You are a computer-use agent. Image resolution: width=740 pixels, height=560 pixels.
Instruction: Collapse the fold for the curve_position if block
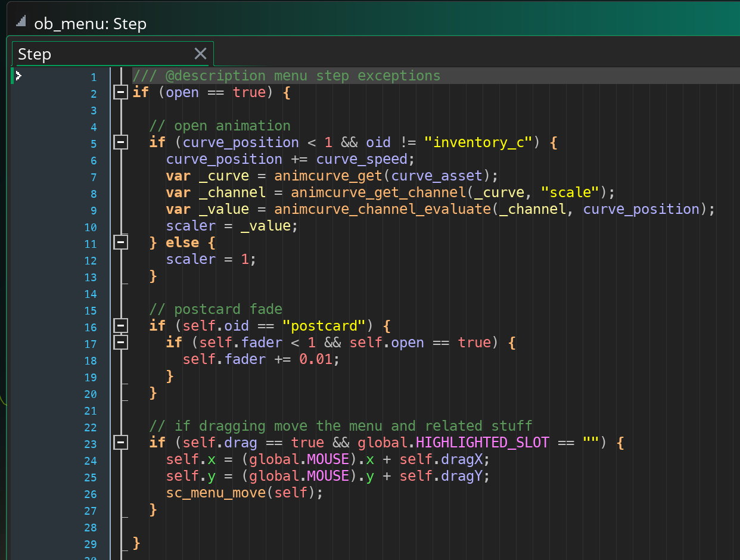[x=121, y=142]
